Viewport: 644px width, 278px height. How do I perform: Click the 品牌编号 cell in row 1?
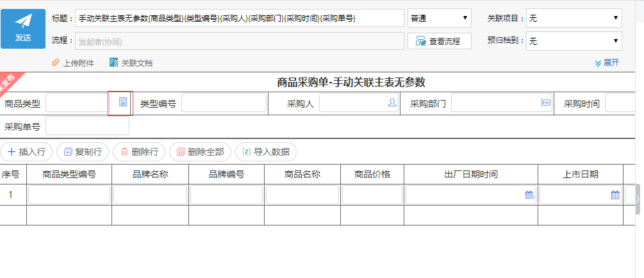pos(227,195)
